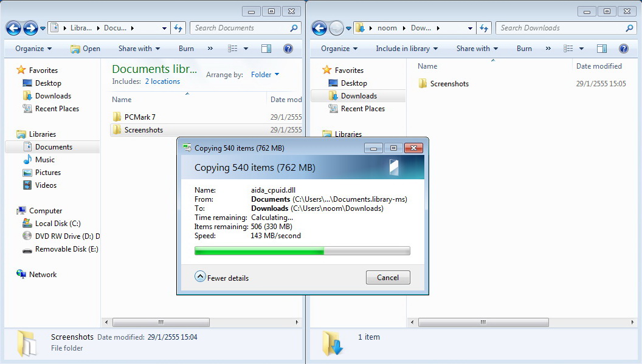The height and width of the screenshot is (364, 642).
Task: Open Include in library menu
Action: click(407, 49)
